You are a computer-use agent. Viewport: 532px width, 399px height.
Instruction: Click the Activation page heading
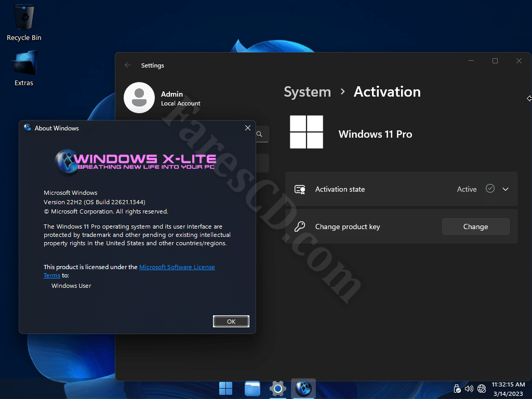click(387, 92)
